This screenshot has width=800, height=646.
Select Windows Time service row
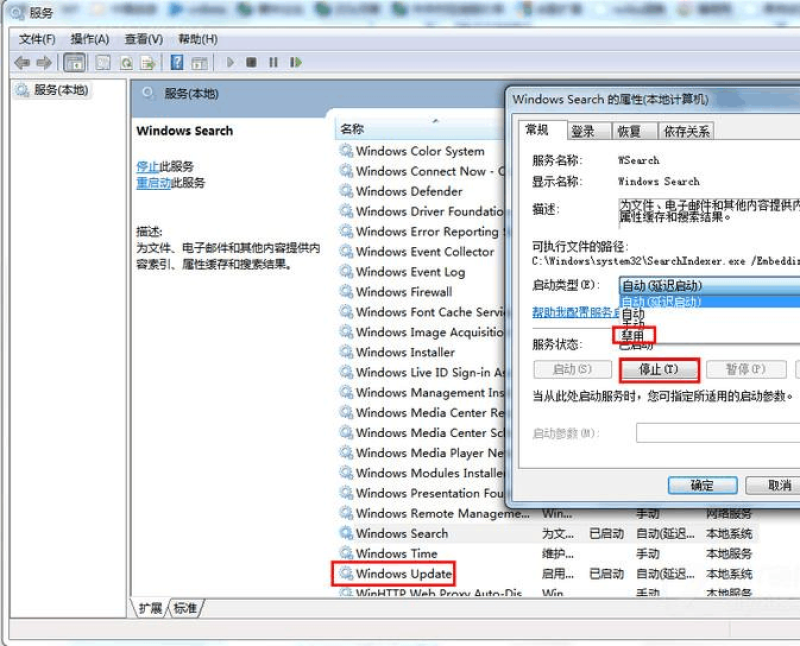(x=546, y=554)
